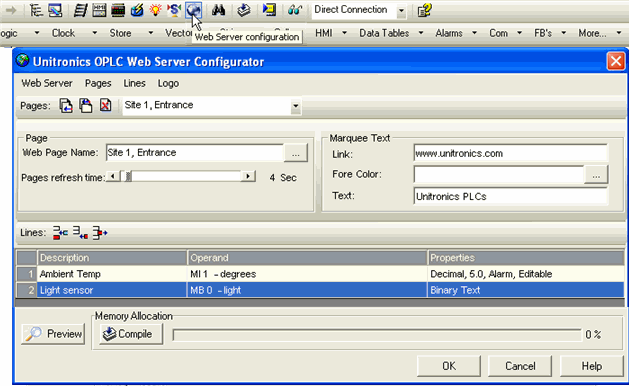Open the ladder editor icon

(80, 10)
